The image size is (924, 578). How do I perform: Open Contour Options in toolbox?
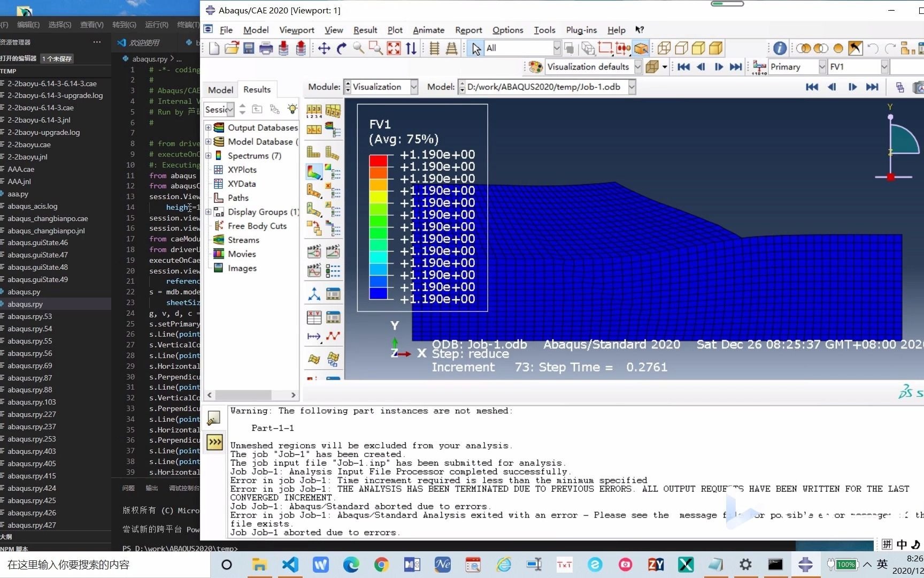pos(333,172)
